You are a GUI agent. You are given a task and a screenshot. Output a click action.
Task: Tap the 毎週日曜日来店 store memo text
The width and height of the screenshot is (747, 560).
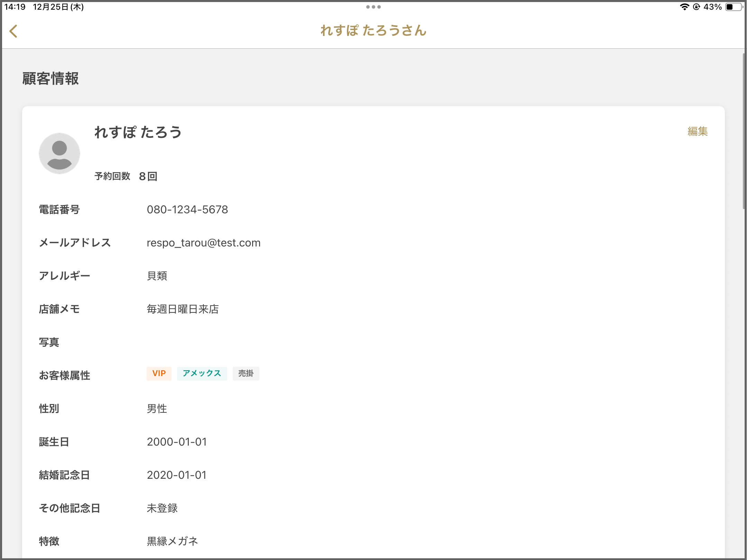[183, 309]
